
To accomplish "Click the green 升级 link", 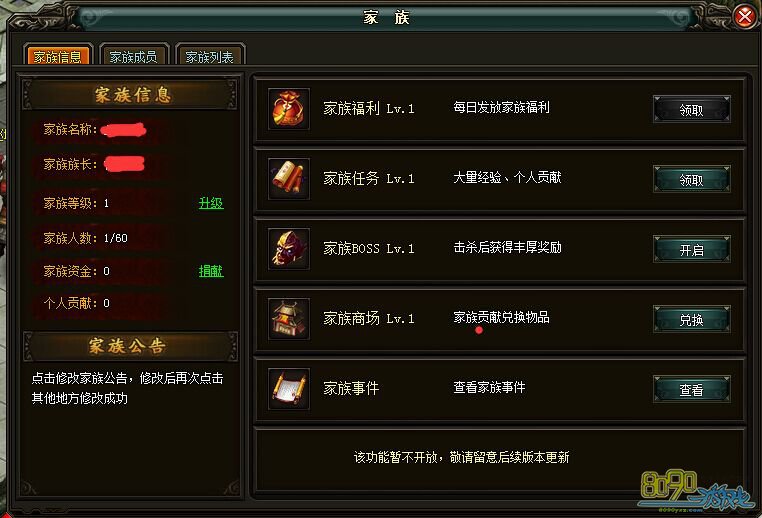I will pos(211,203).
